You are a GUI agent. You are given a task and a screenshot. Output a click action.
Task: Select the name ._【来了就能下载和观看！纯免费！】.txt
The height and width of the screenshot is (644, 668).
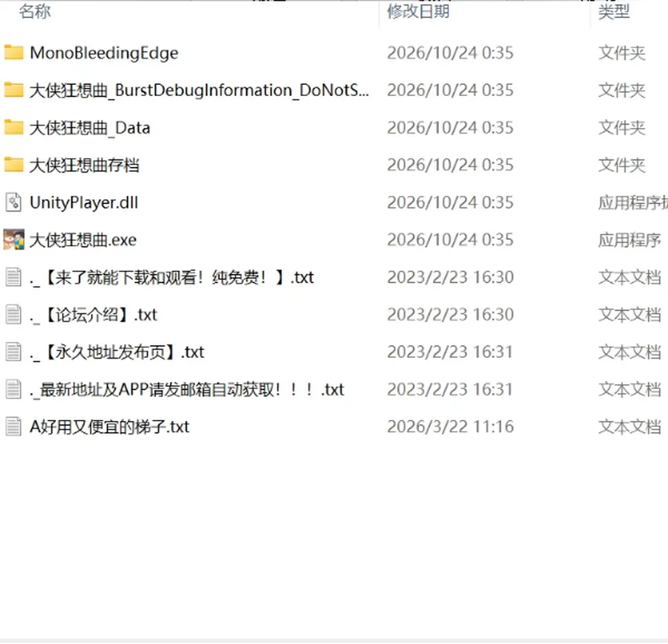(x=172, y=278)
